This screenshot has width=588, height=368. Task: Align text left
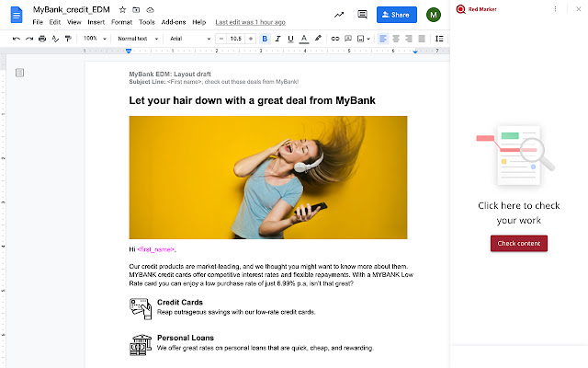click(x=383, y=39)
